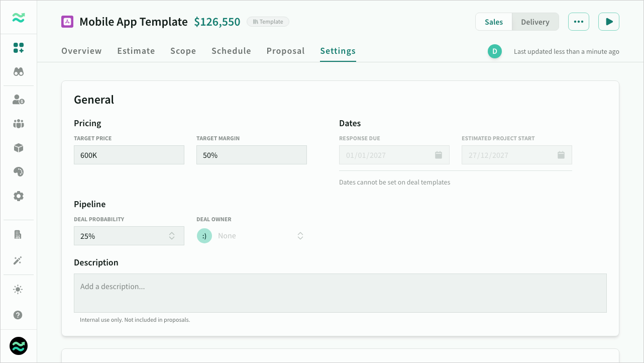
Task: Open the clients icon showing person with dollar
Action: pyautogui.click(x=18, y=100)
